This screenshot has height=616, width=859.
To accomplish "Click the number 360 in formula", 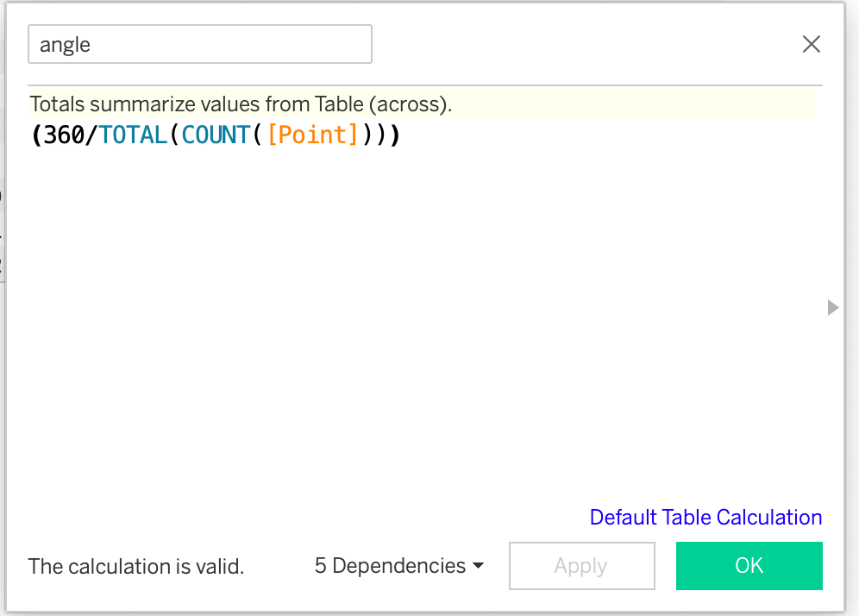I will point(64,135).
